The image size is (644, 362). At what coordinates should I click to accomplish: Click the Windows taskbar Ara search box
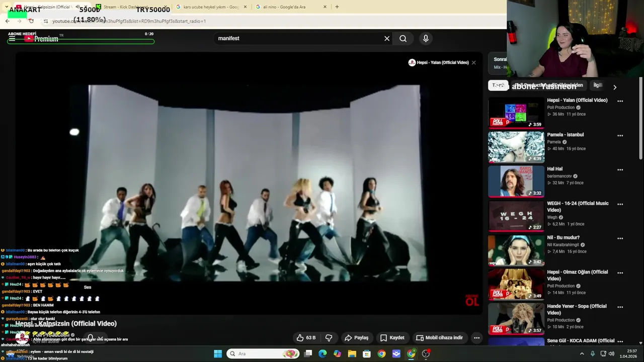click(263, 353)
